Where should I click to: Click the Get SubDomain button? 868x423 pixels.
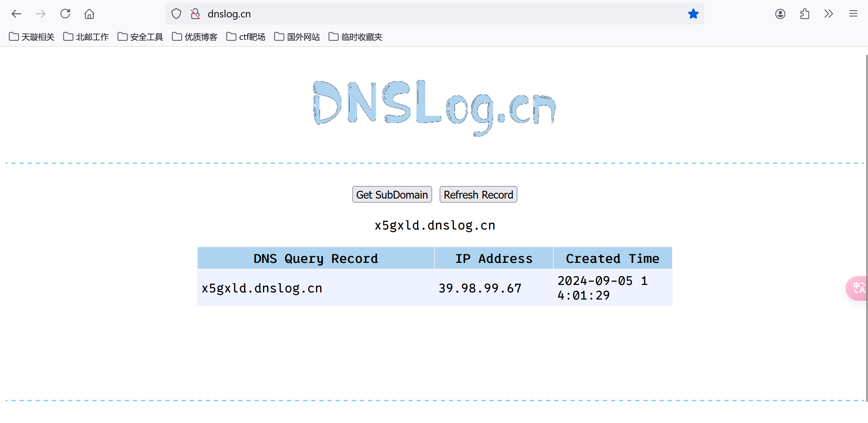(x=392, y=194)
